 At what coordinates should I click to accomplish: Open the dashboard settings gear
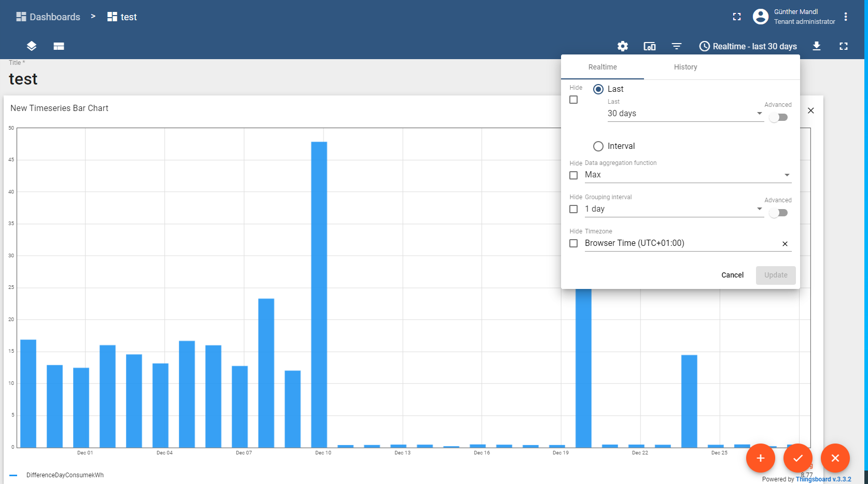[x=622, y=46]
